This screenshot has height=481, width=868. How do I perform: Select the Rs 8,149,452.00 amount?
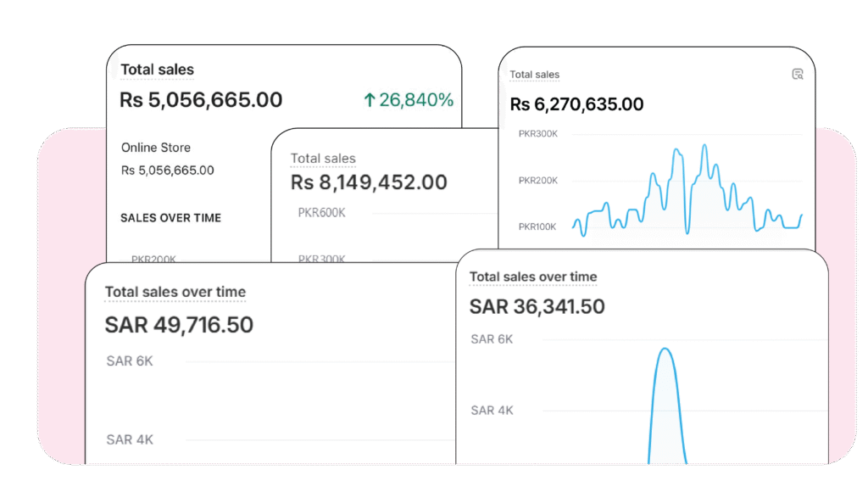(x=369, y=182)
